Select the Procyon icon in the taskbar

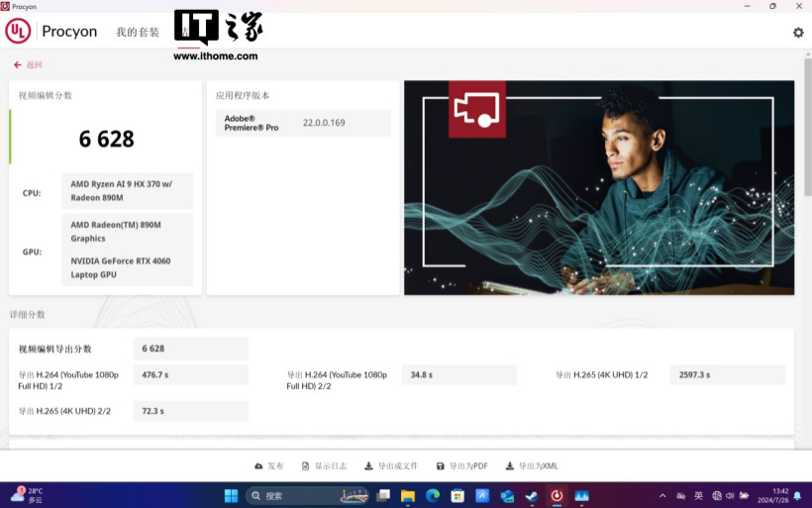(557, 495)
